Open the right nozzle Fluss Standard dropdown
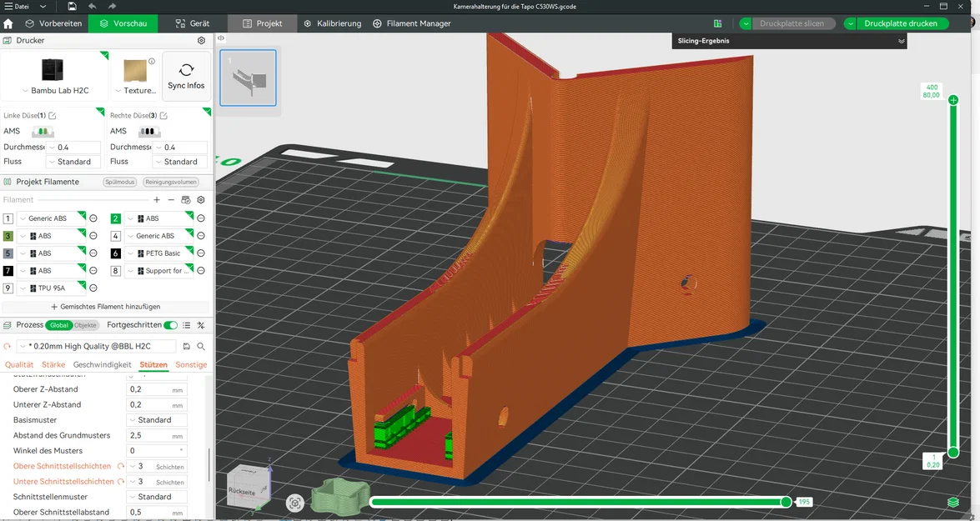 (x=179, y=162)
